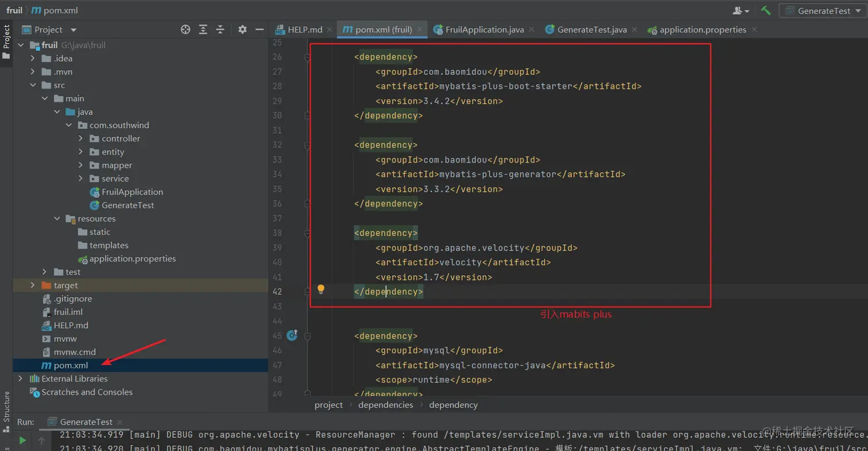The width and height of the screenshot is (868, 451).
Task: Switch to the GenerateTest.java editor tab
Action: (591, 29)
